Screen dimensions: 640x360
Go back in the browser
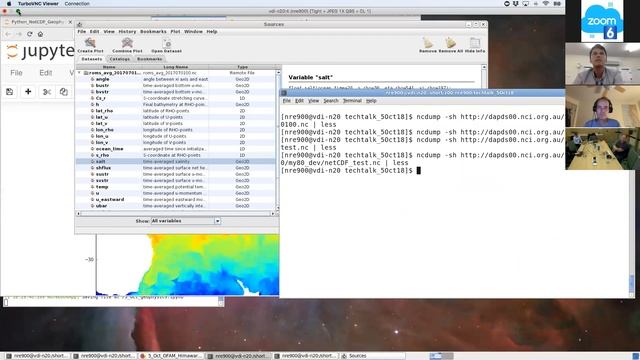click(x=8, y=34)
